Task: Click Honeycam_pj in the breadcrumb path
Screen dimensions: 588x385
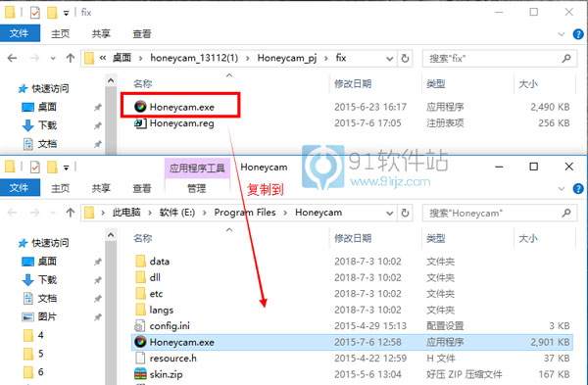Action: (x=287, y=58)
